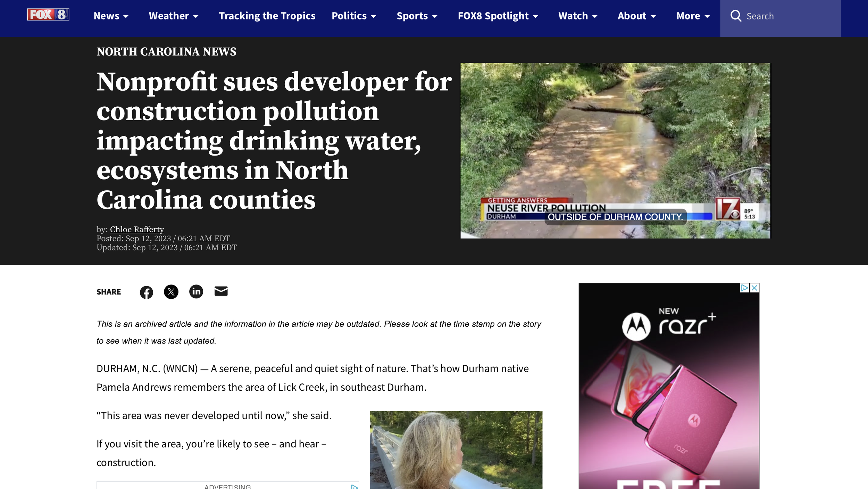
Task: Open Tracking the Tropics page
Action: coord(267,16)
